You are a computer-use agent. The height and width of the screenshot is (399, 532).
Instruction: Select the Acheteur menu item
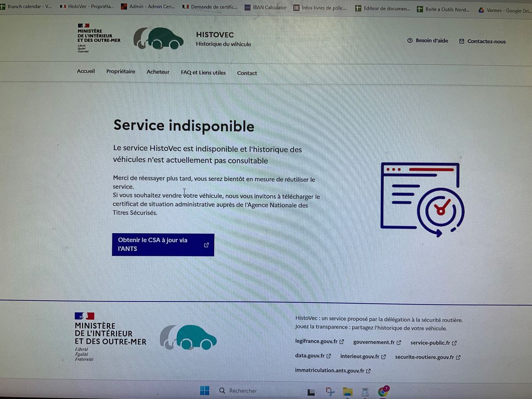(158, 72)
